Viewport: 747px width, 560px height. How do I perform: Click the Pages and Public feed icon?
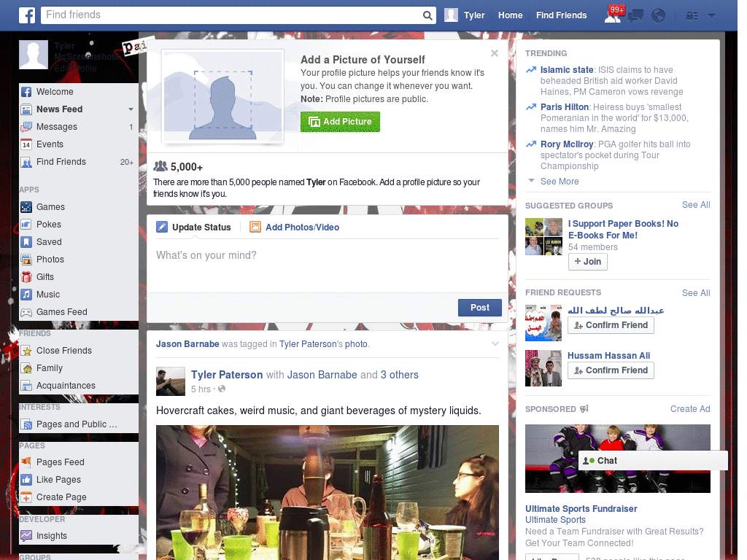(x=26, y=424)
